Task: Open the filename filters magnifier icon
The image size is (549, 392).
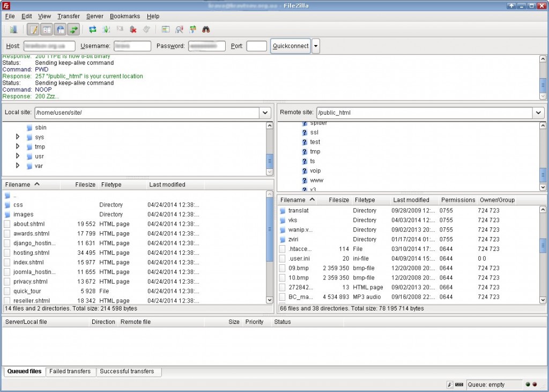Action: tap(179, 29)
